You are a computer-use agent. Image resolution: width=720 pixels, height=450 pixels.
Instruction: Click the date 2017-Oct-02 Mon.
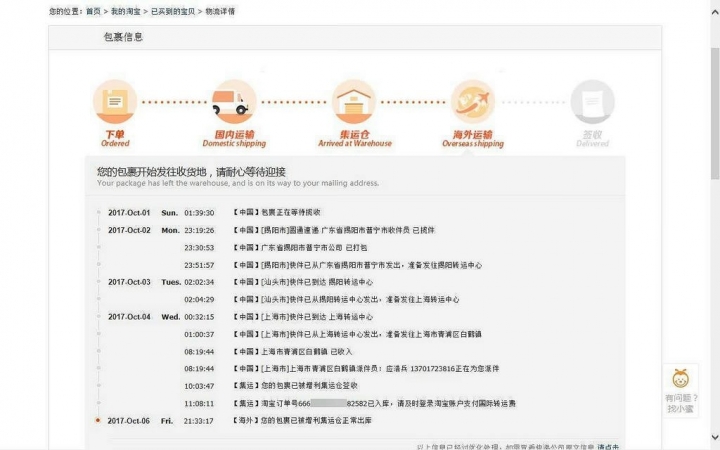coord(144,230)
